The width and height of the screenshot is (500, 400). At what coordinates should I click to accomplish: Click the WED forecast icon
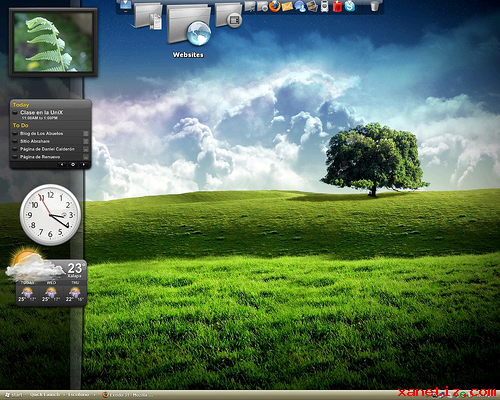[51, 293]
